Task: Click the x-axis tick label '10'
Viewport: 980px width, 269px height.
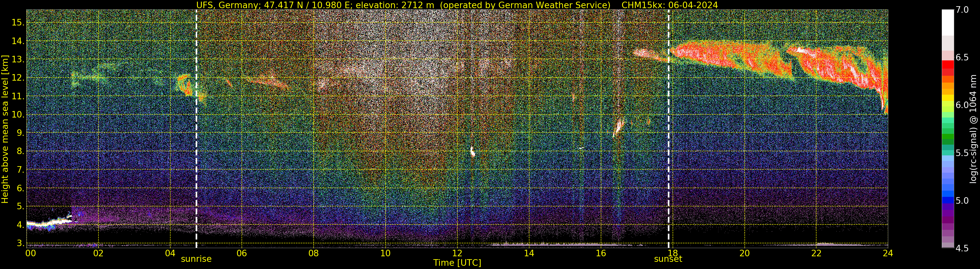Action: coord(385,253)
